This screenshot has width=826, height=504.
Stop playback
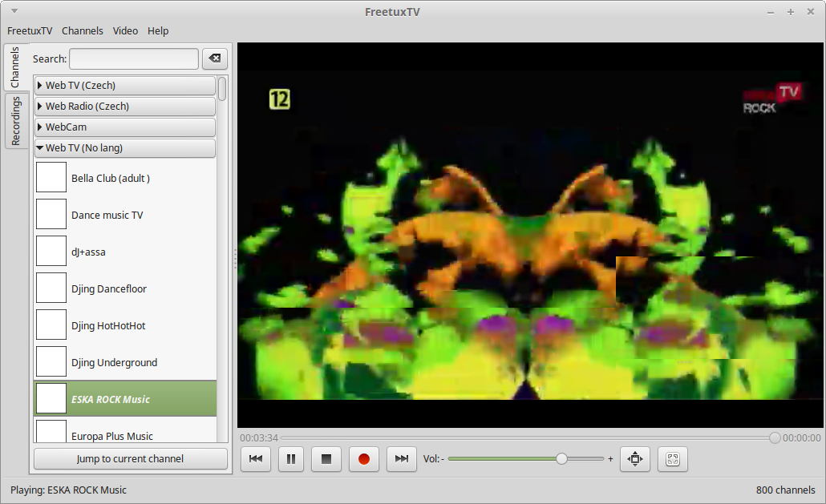[326, 459]
